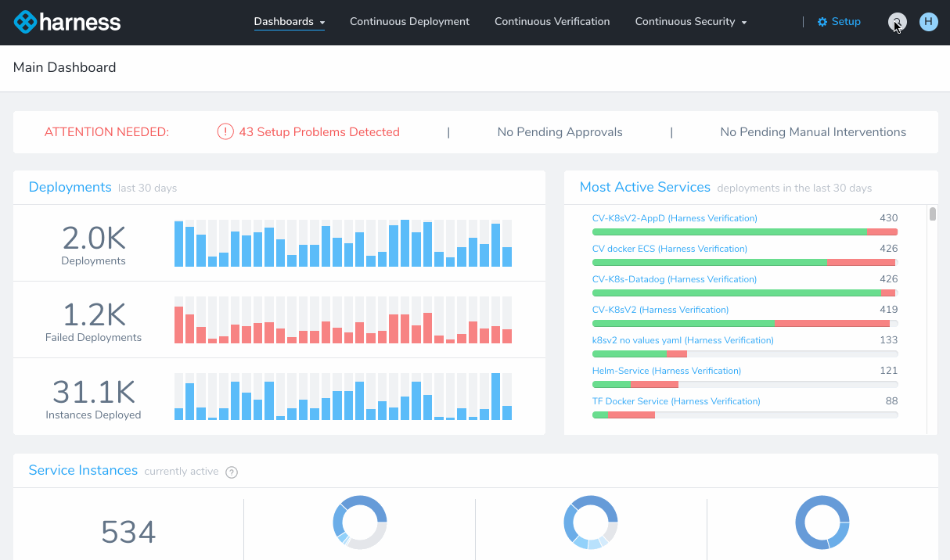This screenshot has height=560, width=950.
Task: Click the rightmost, mostly blue donut chart
Action: 822,522
